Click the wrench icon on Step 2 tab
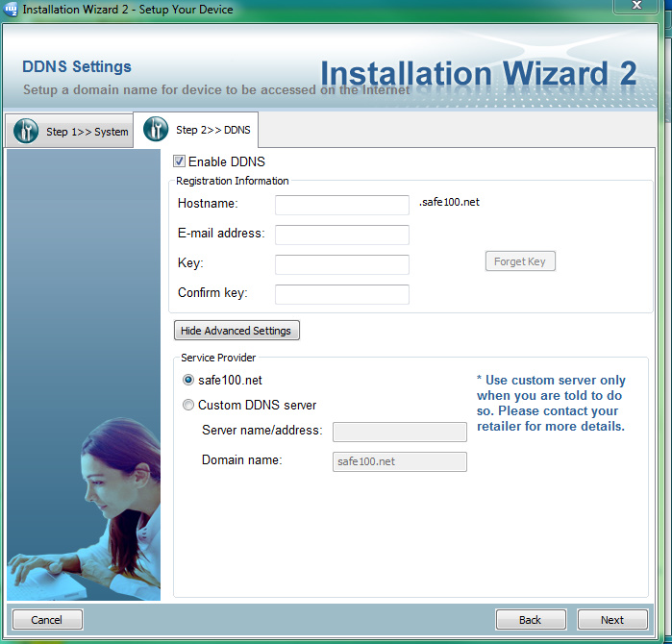 point(156,130)
